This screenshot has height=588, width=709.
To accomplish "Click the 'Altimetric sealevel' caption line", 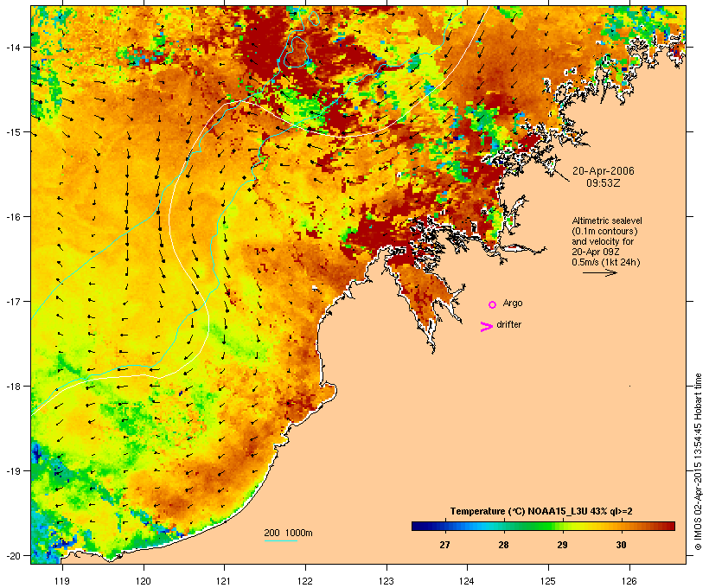I will click(607, 220).
